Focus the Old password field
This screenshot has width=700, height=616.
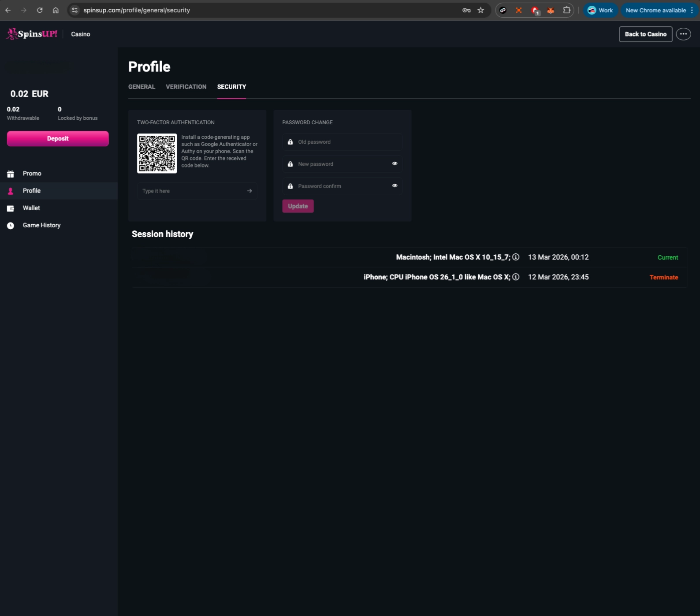342,142
